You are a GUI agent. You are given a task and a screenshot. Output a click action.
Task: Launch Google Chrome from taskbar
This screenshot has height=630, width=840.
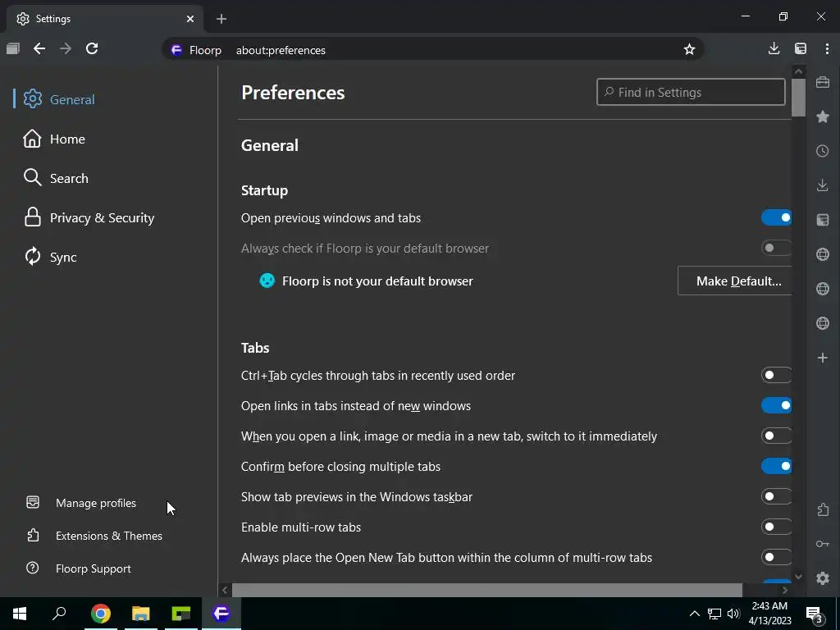[x=101, y=613]
